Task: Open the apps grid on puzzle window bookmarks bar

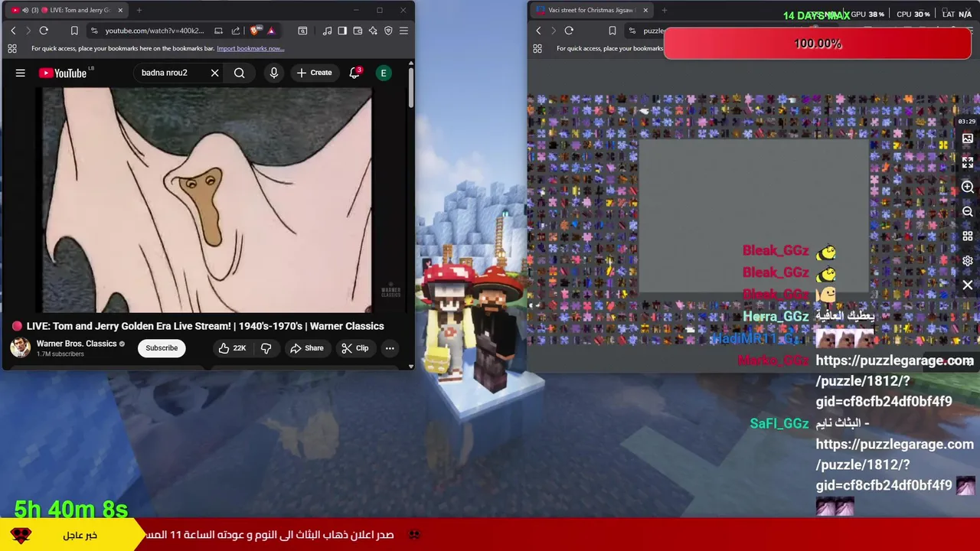Action: 537,48
